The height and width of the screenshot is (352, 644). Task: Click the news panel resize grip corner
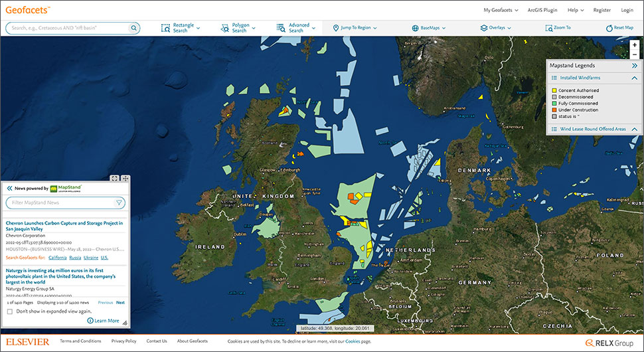pos(125,323)
